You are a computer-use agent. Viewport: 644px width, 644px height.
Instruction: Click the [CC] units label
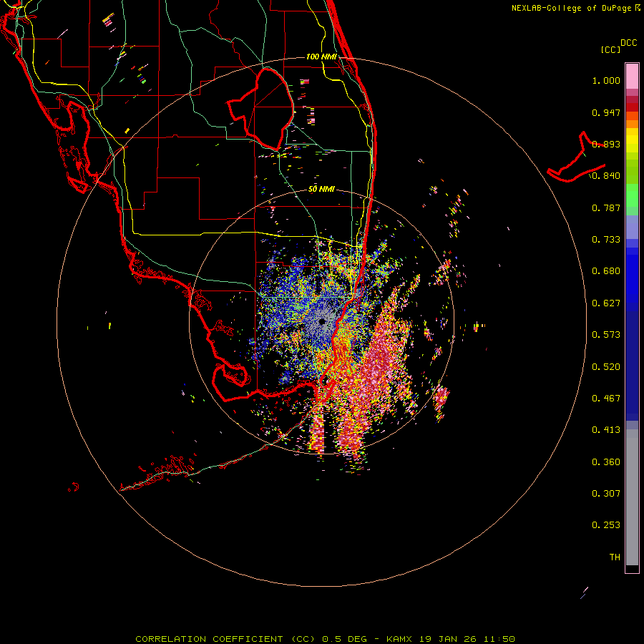(611, 49)
